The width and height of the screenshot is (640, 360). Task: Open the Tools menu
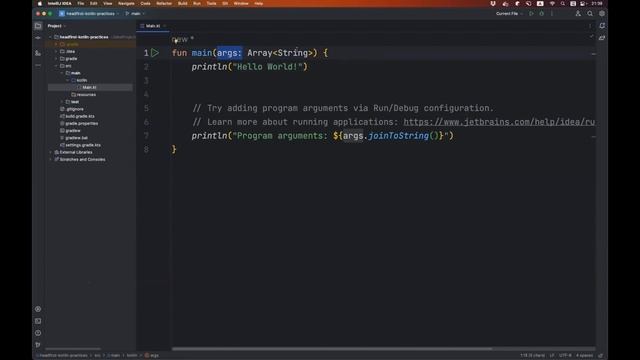[211, 3]
